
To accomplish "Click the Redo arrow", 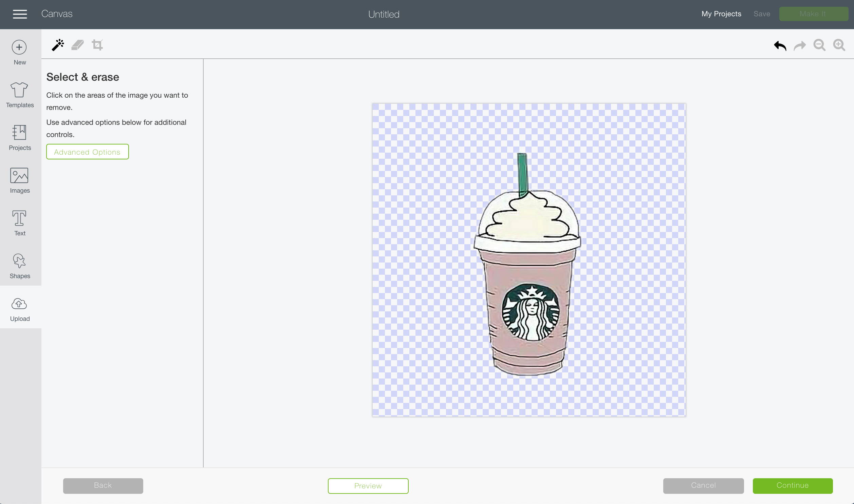I will tap(800, 45).
